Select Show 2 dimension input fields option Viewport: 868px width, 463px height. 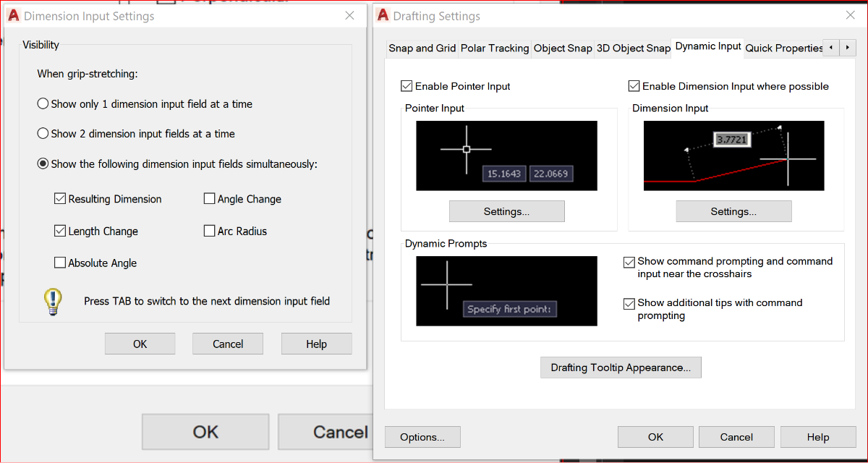43,134
